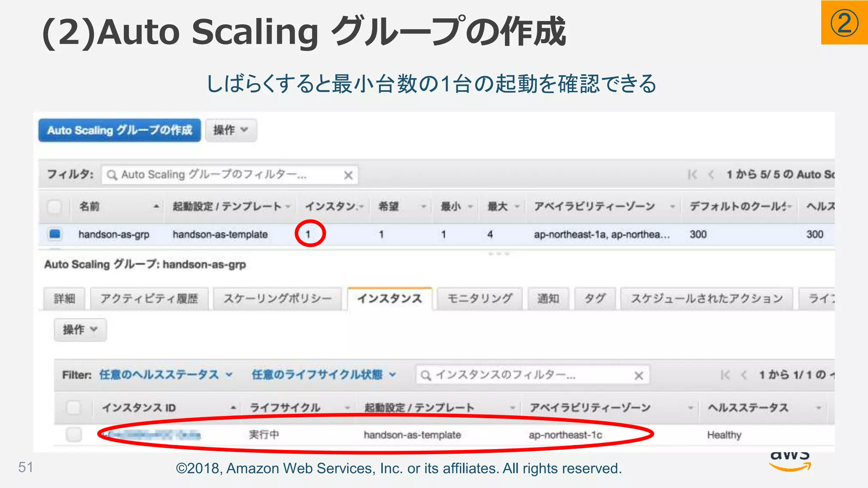Switch to the インスタンス tab

[x=389, y=299]
